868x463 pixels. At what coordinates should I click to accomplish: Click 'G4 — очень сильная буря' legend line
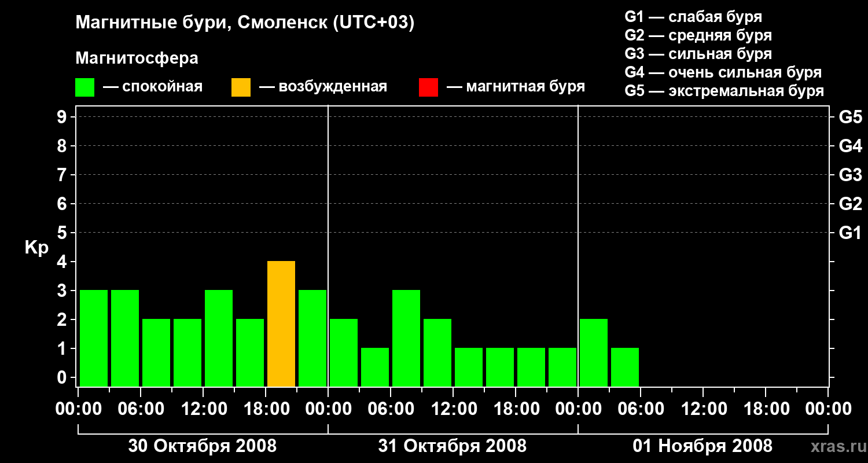(723, 72)
